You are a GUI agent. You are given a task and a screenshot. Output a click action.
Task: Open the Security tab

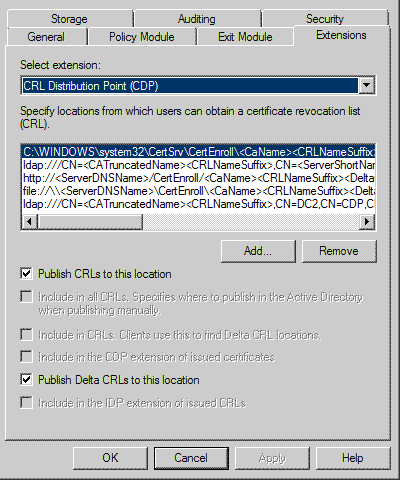point(325,19)
